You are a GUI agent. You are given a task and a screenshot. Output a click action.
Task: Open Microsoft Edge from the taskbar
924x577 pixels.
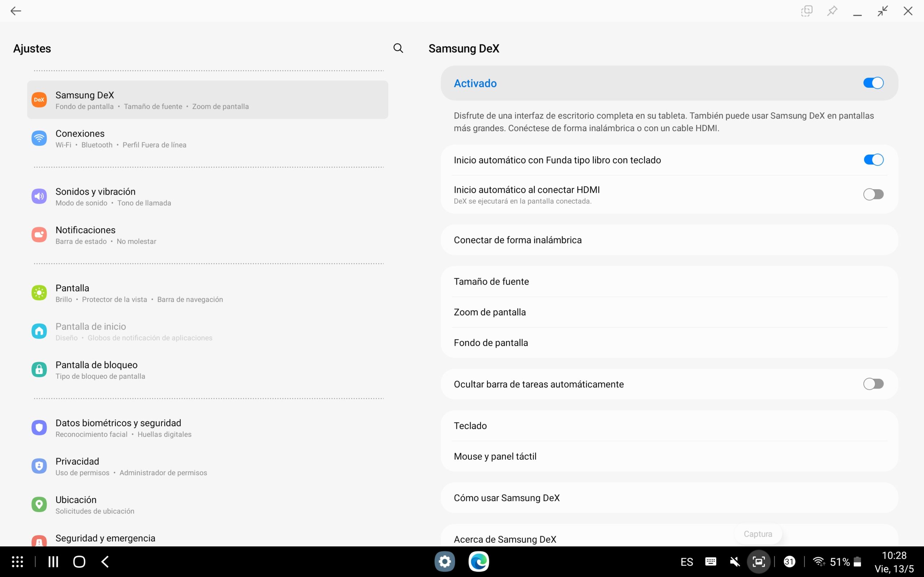479,561
